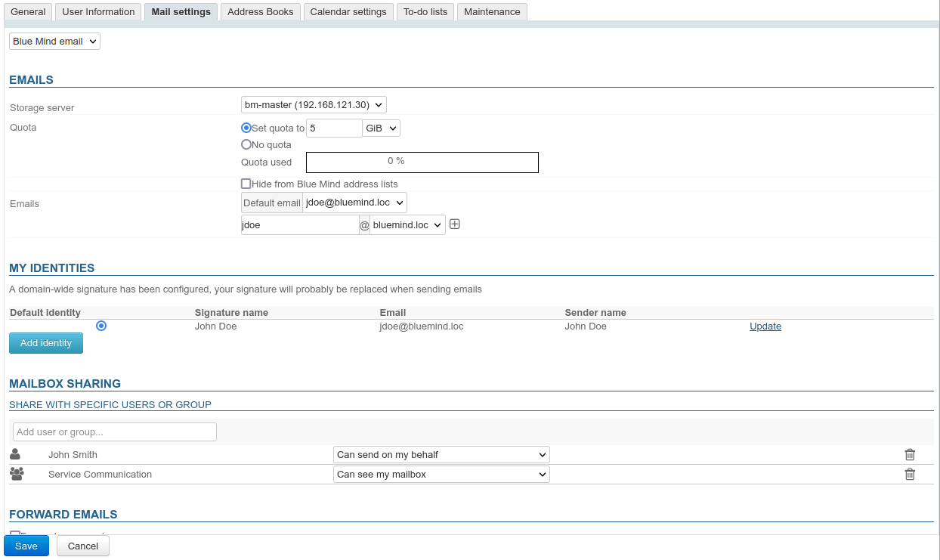Click the Add identity button

click(x=46, y=343)
